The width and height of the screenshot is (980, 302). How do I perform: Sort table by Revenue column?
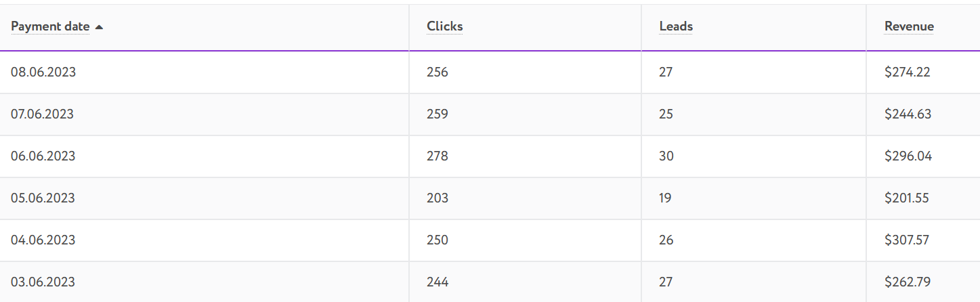click(x=909, y=26)
